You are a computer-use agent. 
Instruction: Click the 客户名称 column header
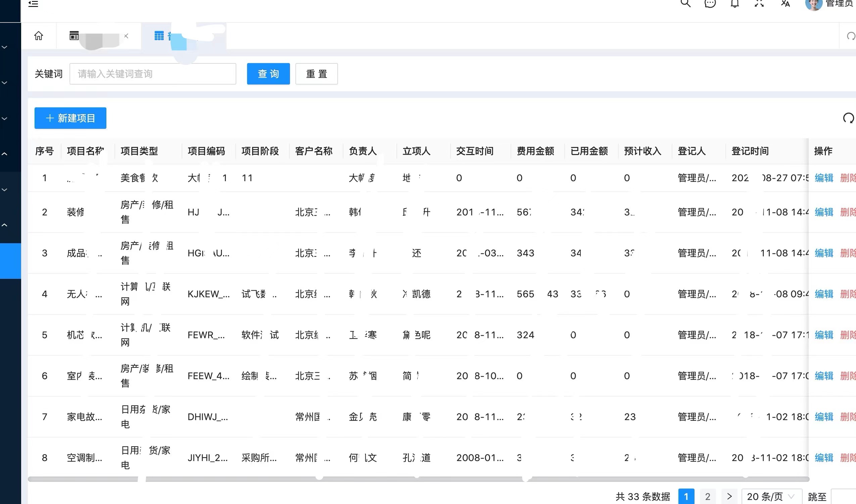pyautogui.click(x=314, y=151)
